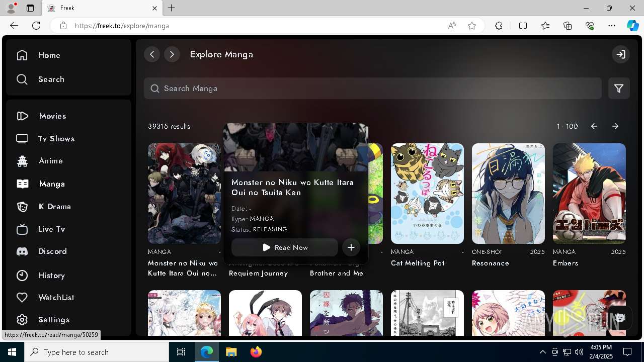Click the browser back arrow
Image resolution: width=644 pixels, height=362 pixels.
[14, 26]
